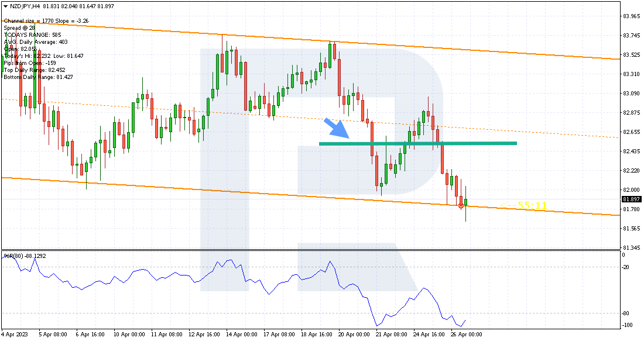Click the 83.965 price scale label
Image resolution: width=644 pixels, height=341 pixels.
[x=631, y=16]
